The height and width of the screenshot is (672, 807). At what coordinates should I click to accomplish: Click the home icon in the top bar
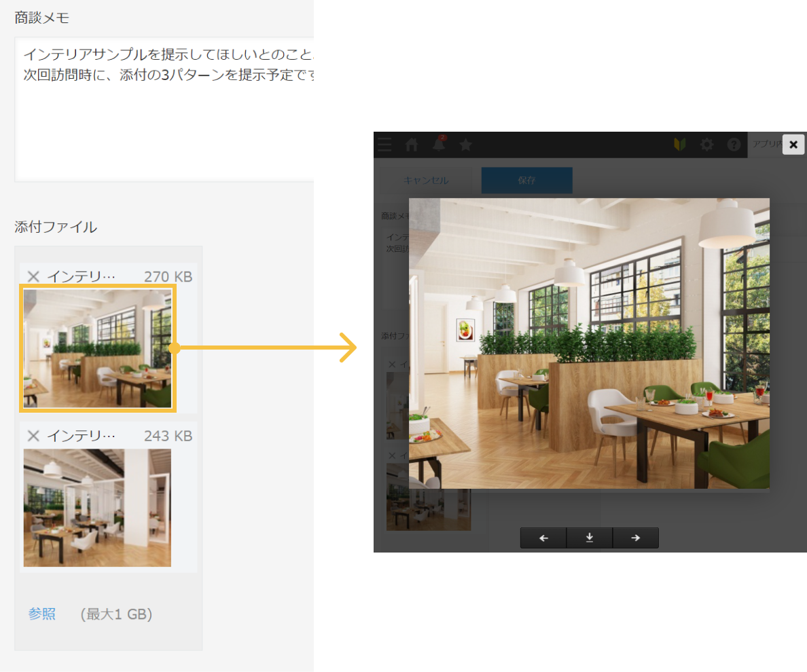pyautogui.click(x=411, y=145)
